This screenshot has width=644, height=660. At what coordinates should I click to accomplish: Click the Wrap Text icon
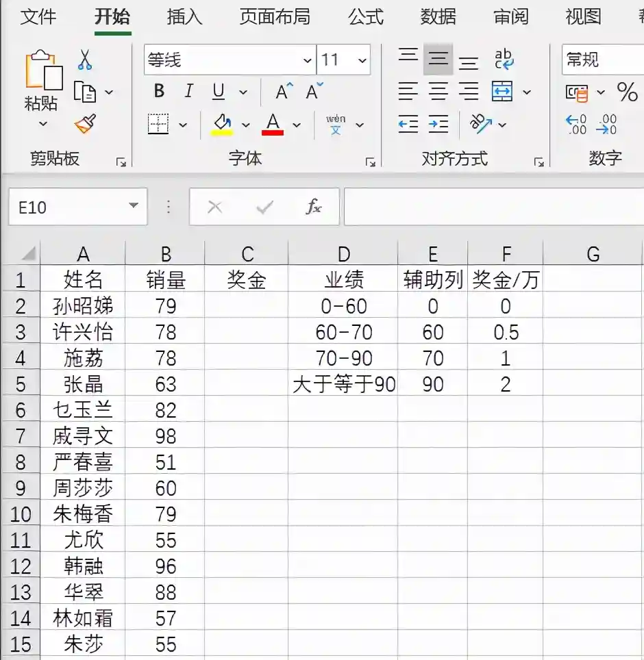point(504,60)
